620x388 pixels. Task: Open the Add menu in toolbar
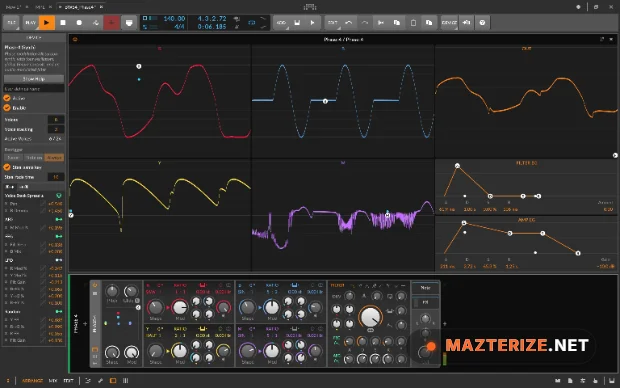pos(281,23)
